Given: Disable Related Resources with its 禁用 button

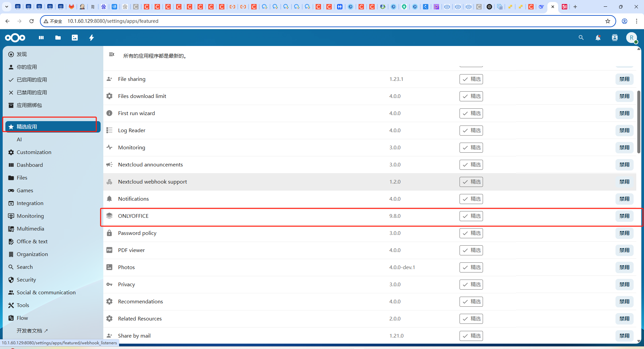Looking at the screenshot, I should click(624, 319).
